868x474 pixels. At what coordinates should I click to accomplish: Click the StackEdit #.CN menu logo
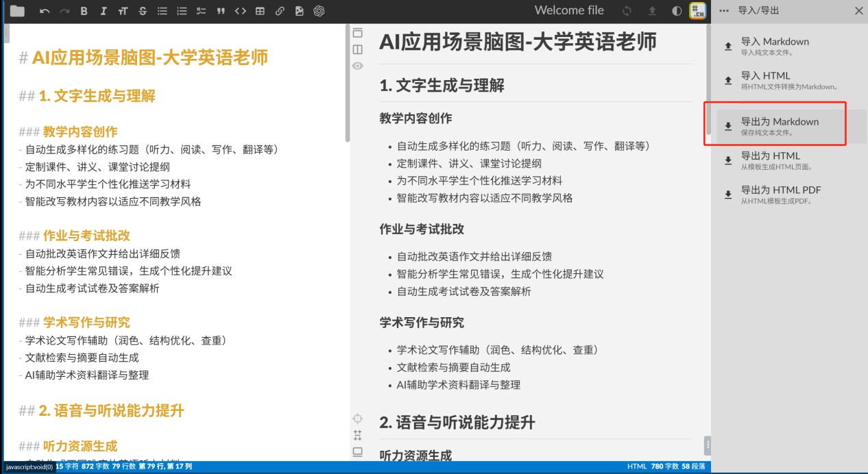(698, 11)
